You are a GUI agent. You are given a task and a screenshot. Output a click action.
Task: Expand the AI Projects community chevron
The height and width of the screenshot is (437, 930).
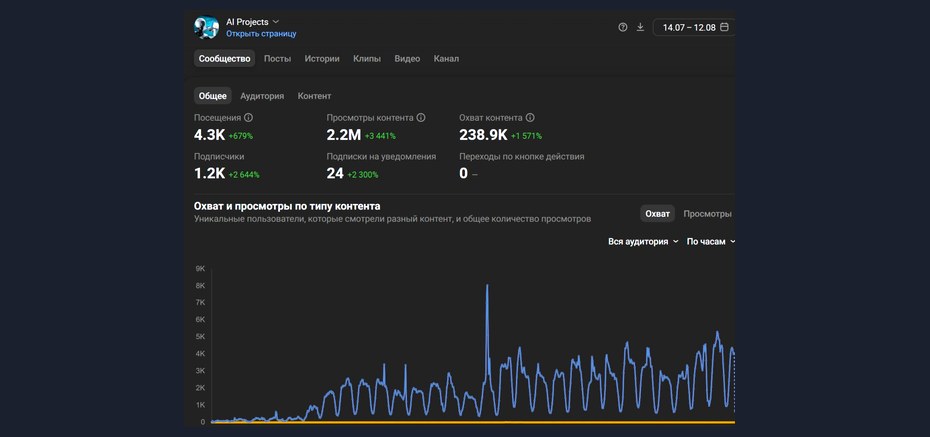[276, 21]
